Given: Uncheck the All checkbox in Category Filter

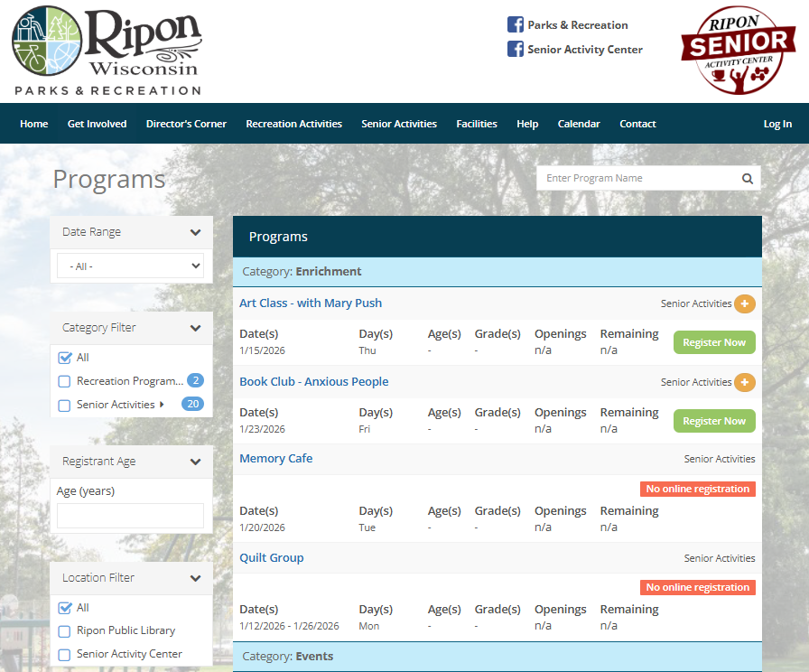Looking at the screenshot, I should click(64, 358).
